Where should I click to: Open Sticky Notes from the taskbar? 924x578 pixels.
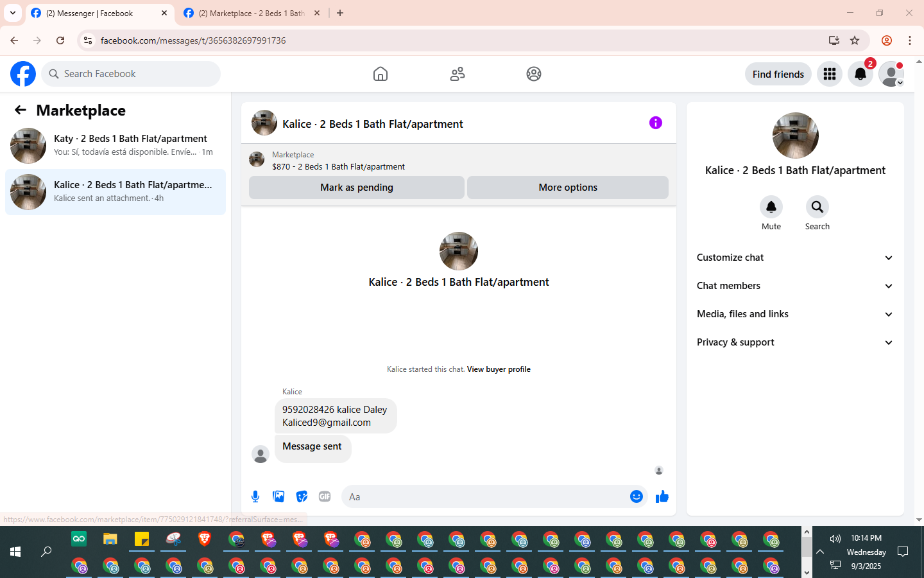[142, 539]
